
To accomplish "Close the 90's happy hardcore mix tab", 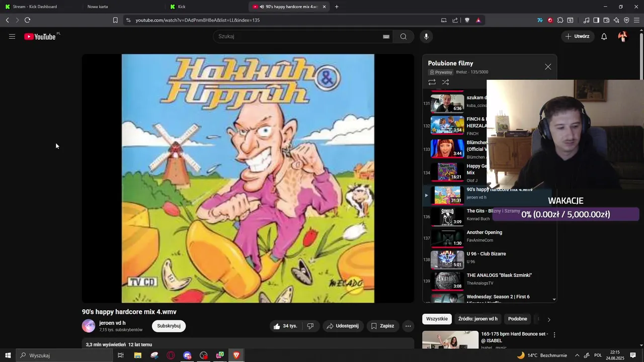I will [324, 7].
